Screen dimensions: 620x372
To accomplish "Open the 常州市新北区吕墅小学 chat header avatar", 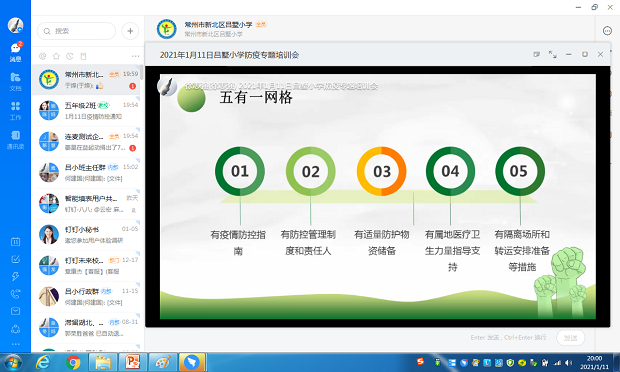I will (x=166, y=28).
